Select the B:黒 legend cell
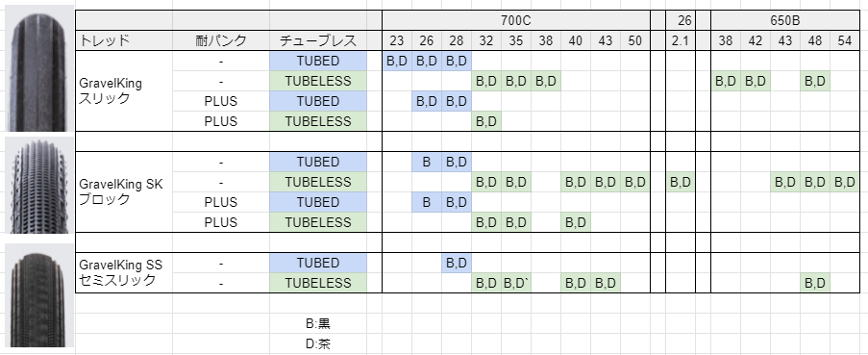 (318, 323)
